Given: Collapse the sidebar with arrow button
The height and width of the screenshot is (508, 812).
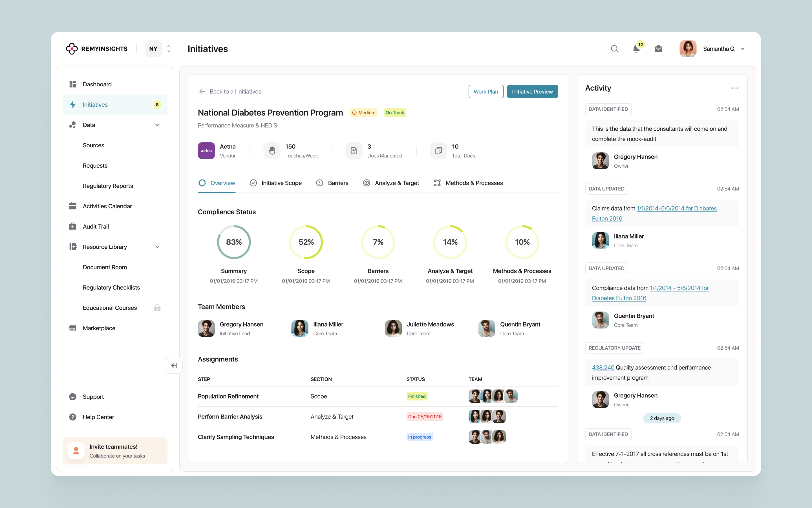Looking at the screenshot, I should [x=174, y=365].
